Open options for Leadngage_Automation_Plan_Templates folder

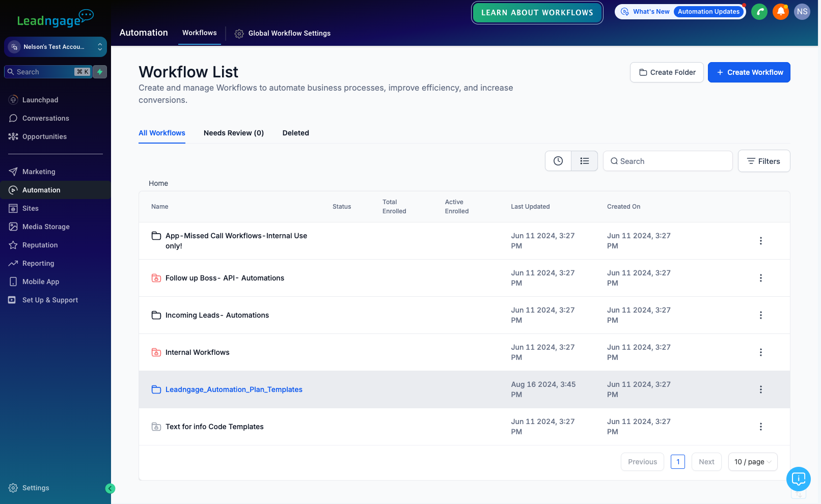pyautogui.click(x=761, y=389)
